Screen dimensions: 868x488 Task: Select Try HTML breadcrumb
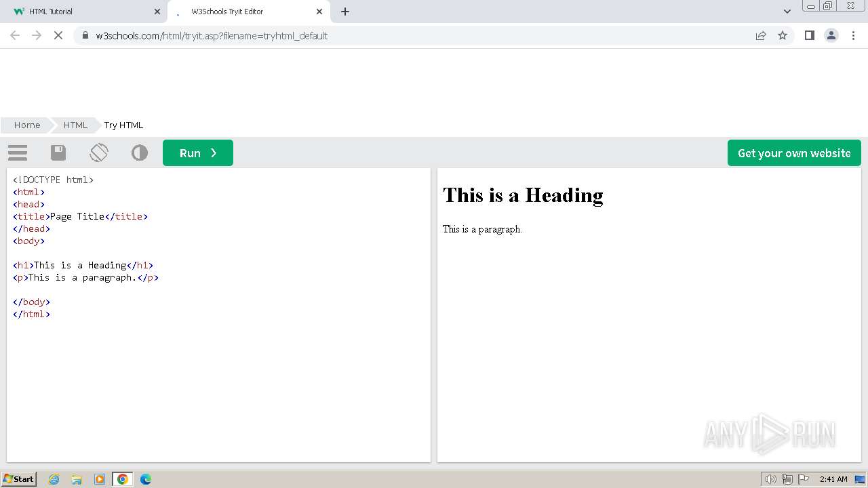123,125
